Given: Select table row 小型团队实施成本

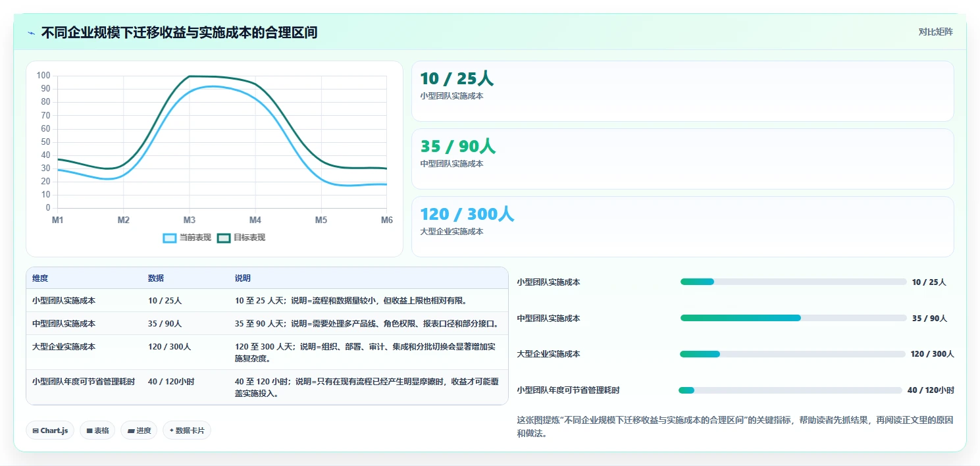Looking at the screenshot, I should 267,300.
